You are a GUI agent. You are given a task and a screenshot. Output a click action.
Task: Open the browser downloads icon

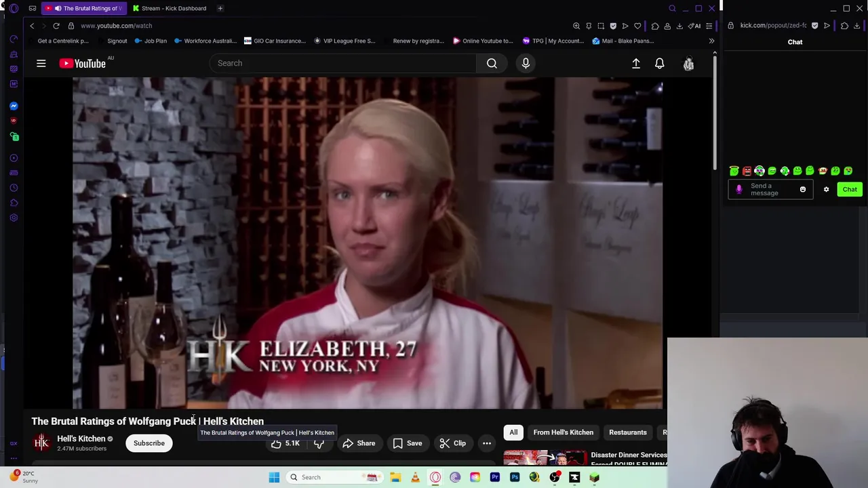tap(679, 26)
